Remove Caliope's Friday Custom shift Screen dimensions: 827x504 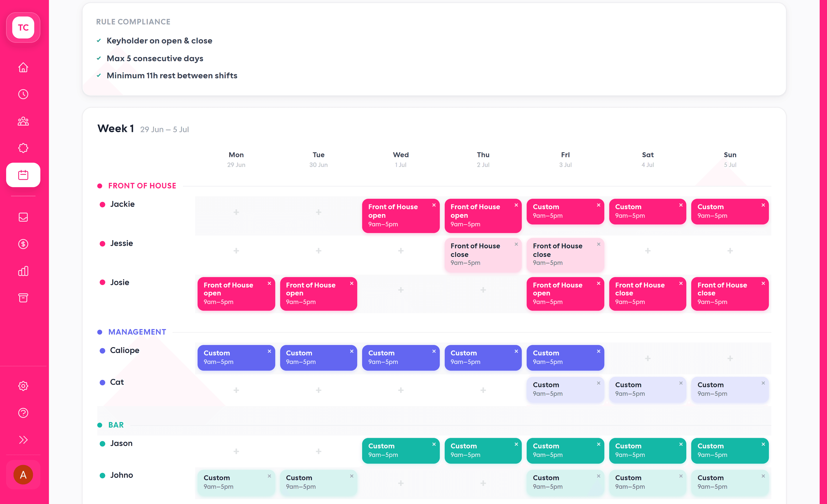pyautogui.click(x=598, y=351)
